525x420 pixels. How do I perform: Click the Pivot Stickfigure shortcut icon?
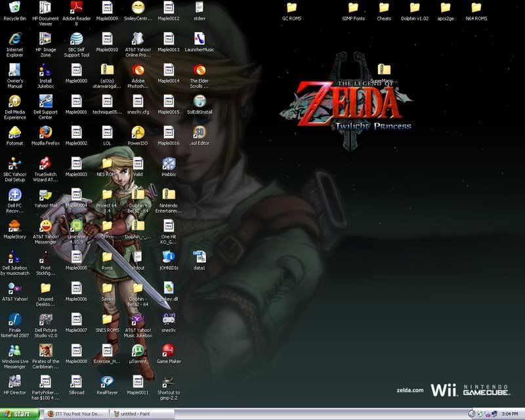pos(45,257)
